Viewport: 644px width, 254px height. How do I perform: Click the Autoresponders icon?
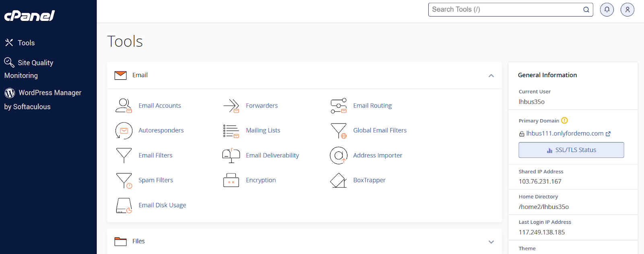click(124, 130)
